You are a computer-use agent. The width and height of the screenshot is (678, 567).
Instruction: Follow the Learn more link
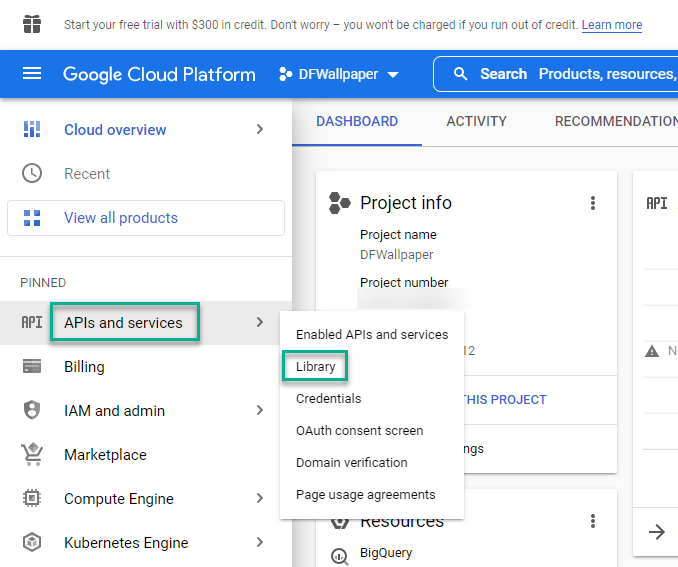coord(612,25)
